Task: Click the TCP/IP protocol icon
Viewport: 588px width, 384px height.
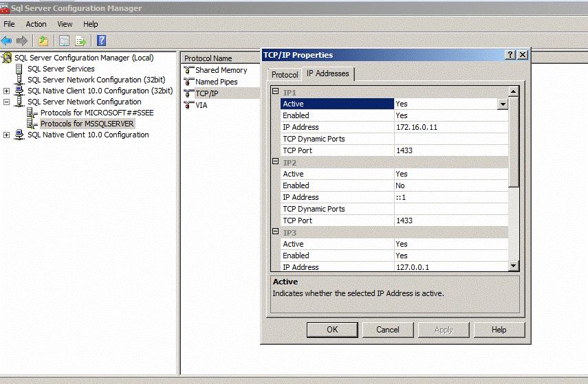Action: 188,93
